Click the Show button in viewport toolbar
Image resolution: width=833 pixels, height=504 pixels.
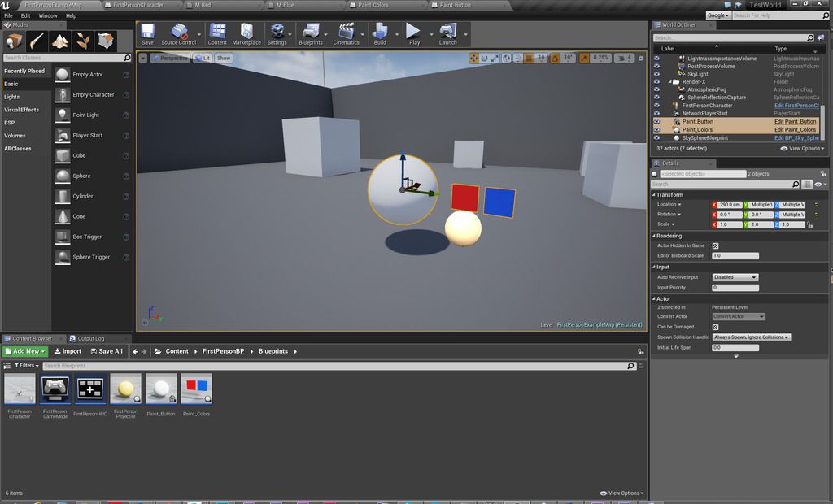pos(224,58)
